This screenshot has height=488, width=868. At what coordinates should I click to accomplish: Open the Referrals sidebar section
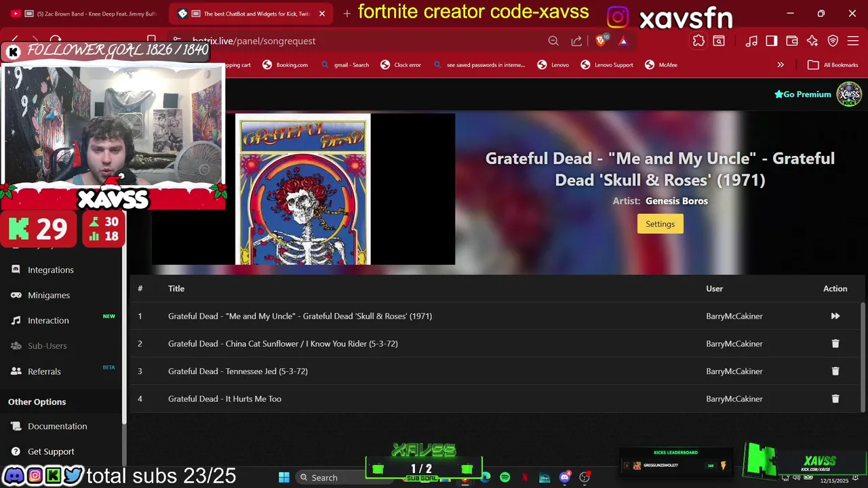click(44, 371)
